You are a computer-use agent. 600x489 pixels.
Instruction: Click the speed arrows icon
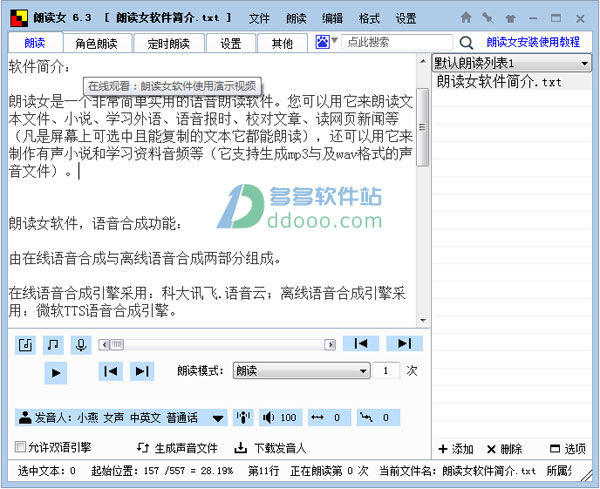pyautogui.click(x=317, y=417)
